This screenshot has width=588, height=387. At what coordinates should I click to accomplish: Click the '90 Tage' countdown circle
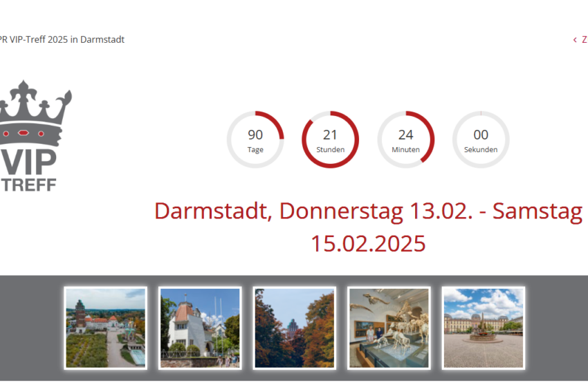[x=255, y=140]
